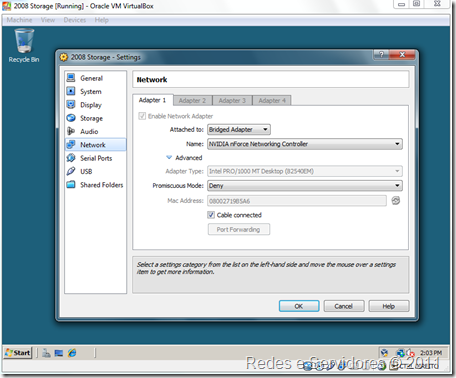456x378 pixels.
Task: Select the Storage disk icon
Action: point(71,118)
